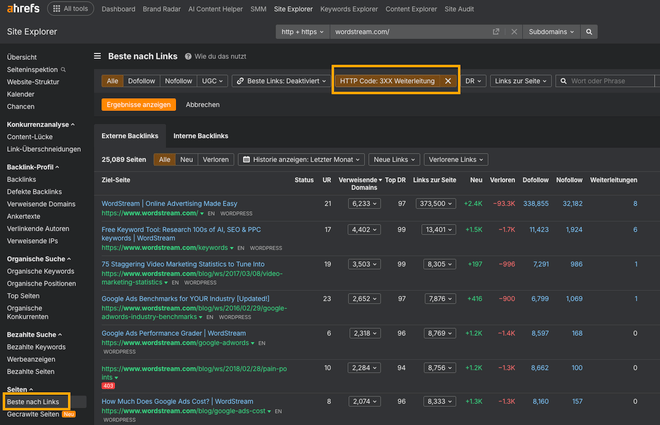Select Beste nach Links in sidebar
Image resolution: width=660 pixels, height=425 pixels.
(33, 401)
